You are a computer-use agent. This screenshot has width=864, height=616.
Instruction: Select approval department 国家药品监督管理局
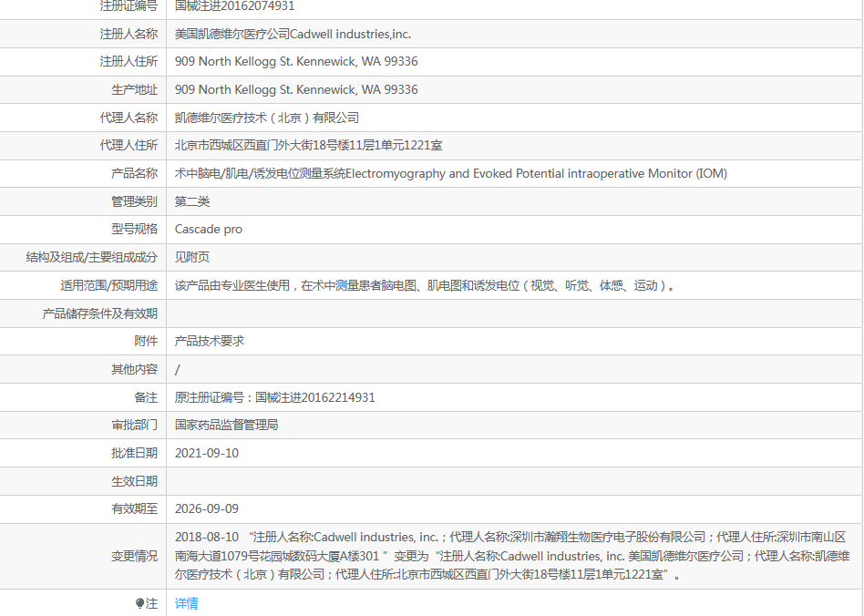(226, 426)
